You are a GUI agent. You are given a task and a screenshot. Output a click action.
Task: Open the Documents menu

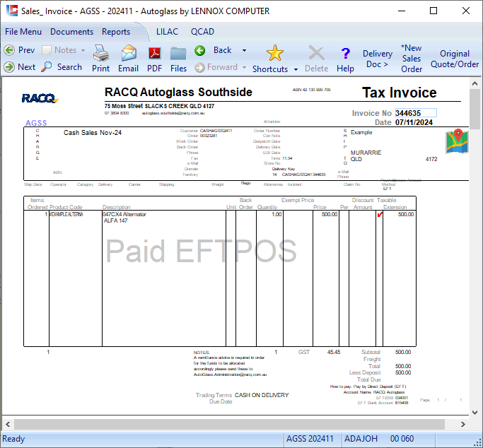click(x=71, y=32)
